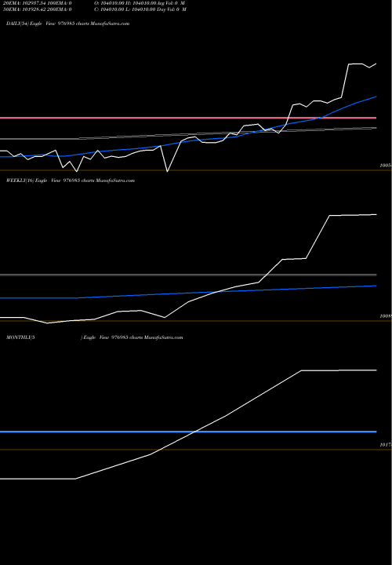The width and height of the screenshot is (392, 565).
Task: Click the DAILY(54) Eagle View chart title
Action: [67, 24]
